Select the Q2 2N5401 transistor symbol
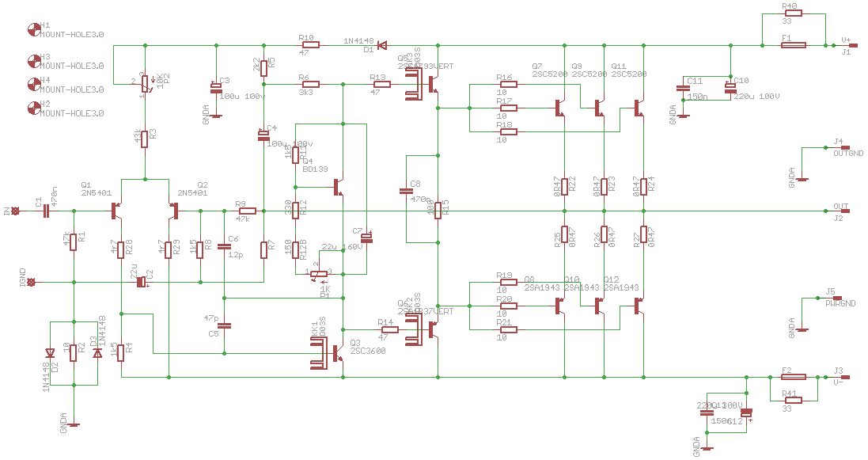The width and height of the screenshot is (868, 460). click(174, 211)
